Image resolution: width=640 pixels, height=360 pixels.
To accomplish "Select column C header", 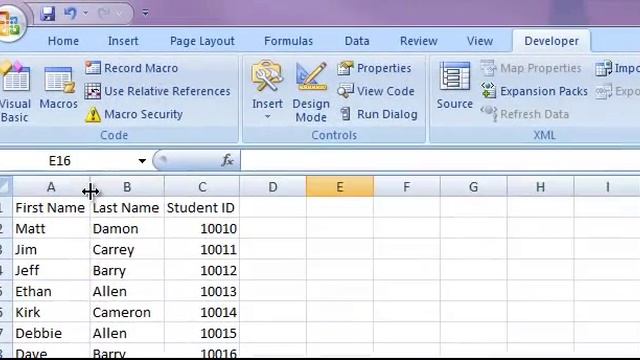I will point(202,187).
